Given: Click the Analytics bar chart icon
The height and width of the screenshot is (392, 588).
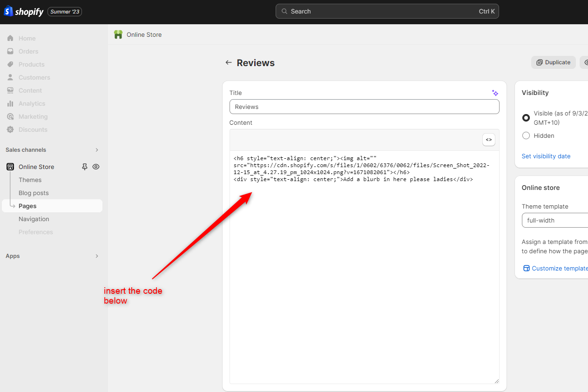Looking at the screenshot, I should point(10,103).
